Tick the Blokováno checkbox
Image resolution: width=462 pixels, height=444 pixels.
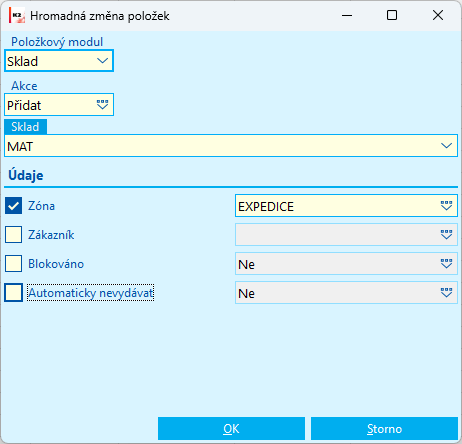click(x=14, y=263)
